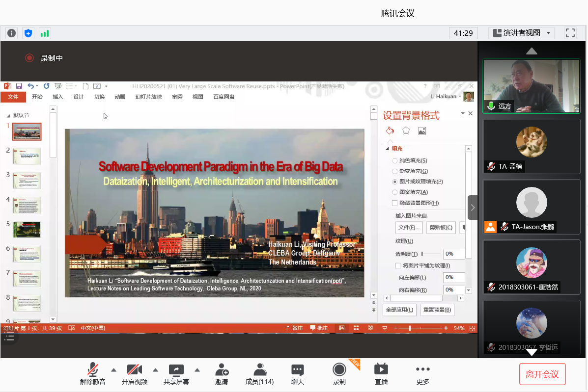Image resolution: width=588 pixels, height=392 pixels.
Task: Open the chat icon
Action: pyautogui.click(x=297, y=369)
